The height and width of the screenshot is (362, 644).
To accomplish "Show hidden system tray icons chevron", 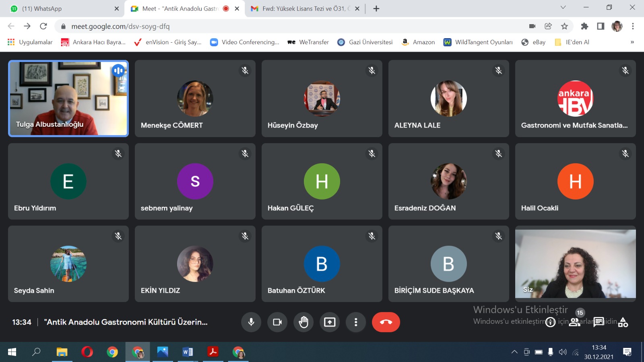I will click(x=514, y=352).
